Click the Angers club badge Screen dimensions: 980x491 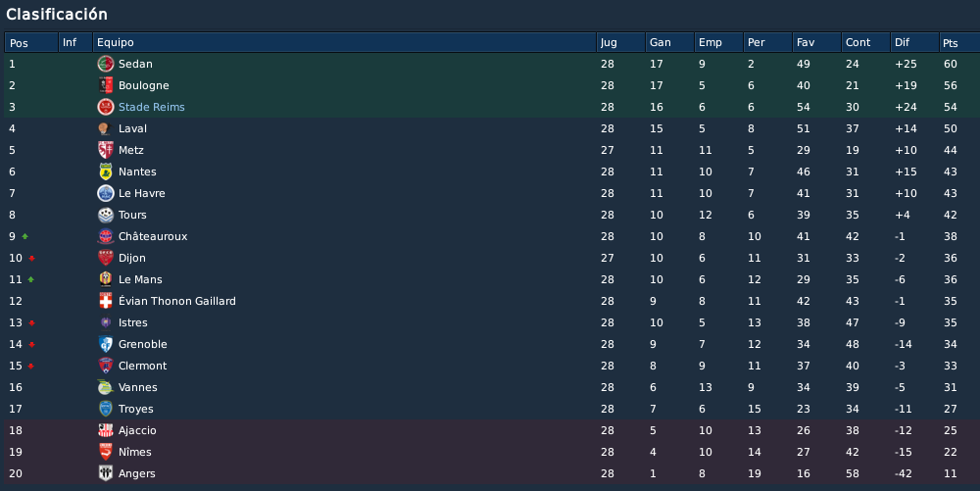(x=106, y=473)
